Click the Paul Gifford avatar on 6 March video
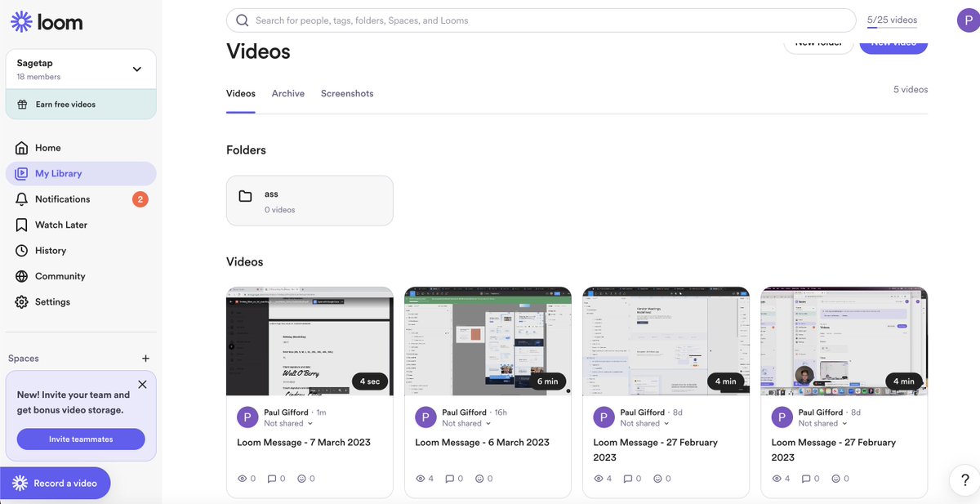The width and height of the screenshot is (980, 504). [425, 417]
